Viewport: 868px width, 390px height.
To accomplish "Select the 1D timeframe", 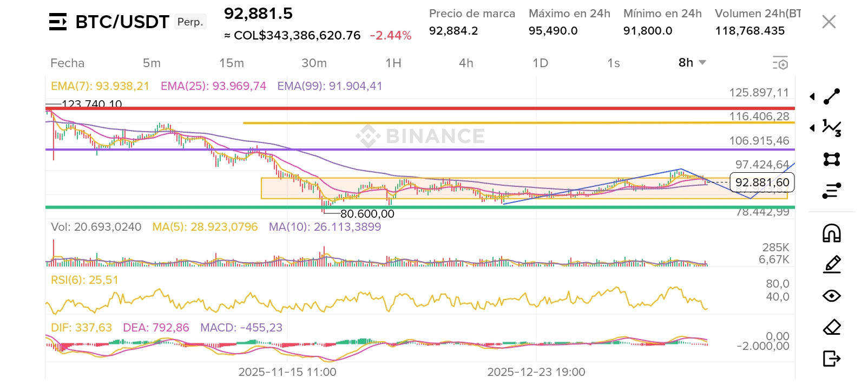I will tap(540, 63).
